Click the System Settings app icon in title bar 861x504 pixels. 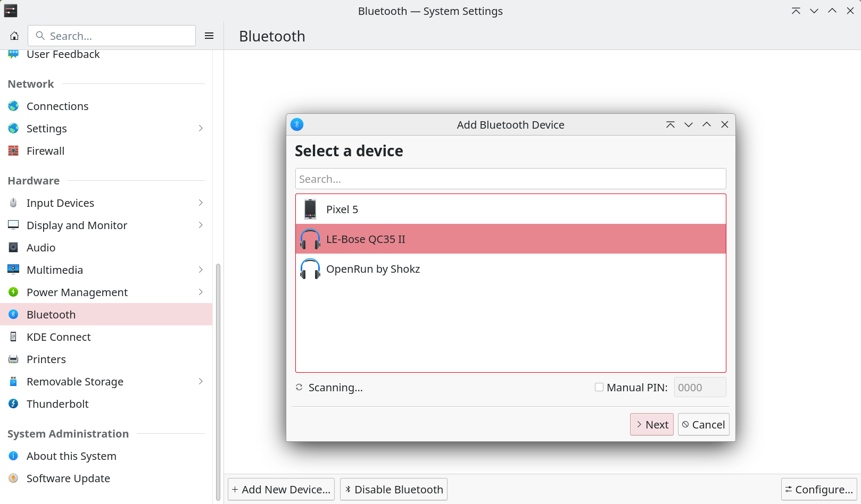[x=11, y=11]
